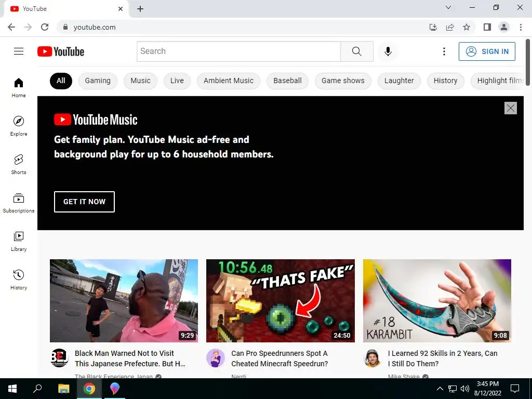This screenshot has width=532, height=399.
Task: Select the Music filter chip
Action: 140,81
